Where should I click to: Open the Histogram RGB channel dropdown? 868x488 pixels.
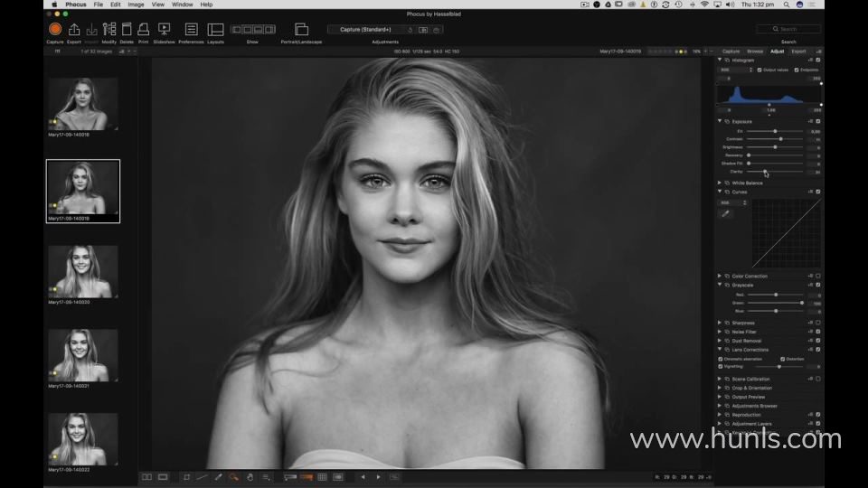pos(736,70)
